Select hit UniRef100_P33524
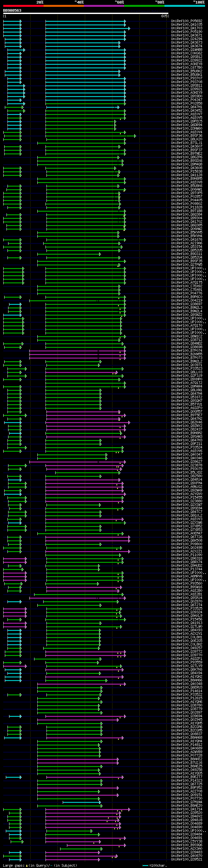208x868 pixels. click(187, 448)
